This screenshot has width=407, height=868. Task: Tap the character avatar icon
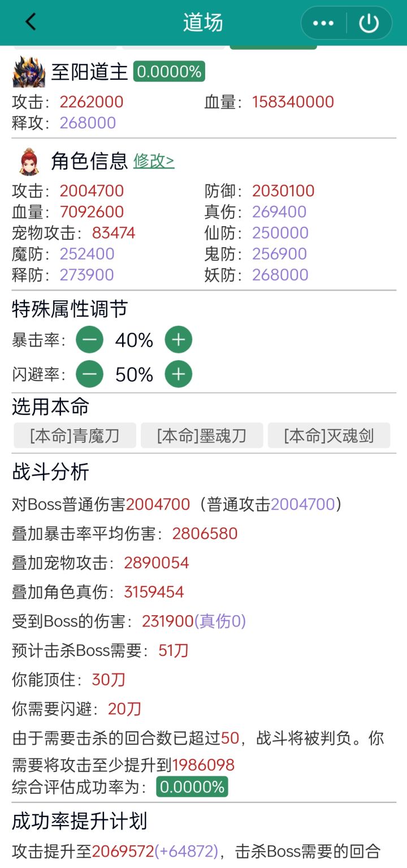coord(28,162)
